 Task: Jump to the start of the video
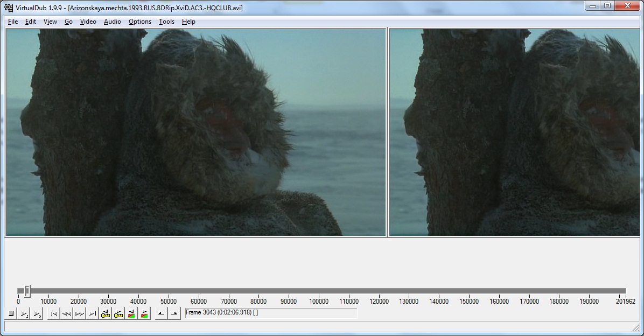53,314
